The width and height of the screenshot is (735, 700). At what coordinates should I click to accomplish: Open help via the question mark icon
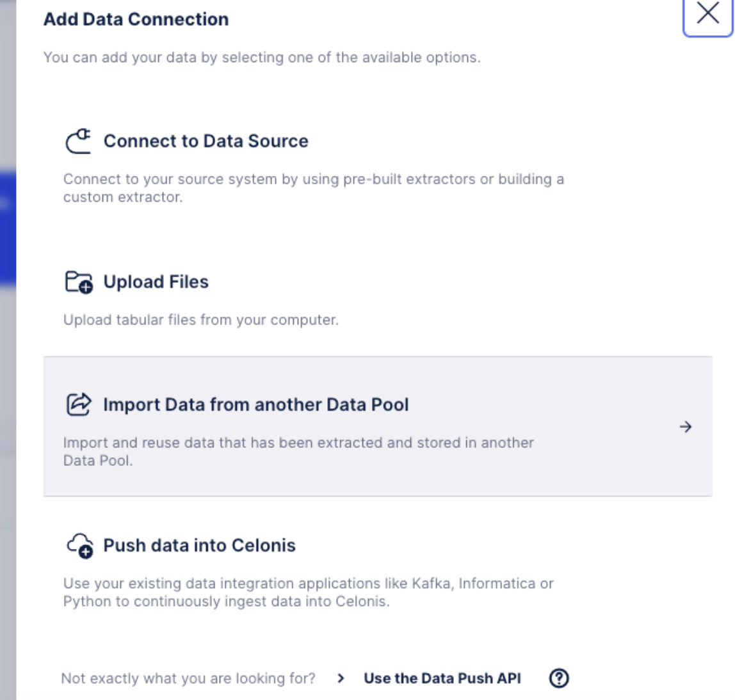tap(559, 678)
